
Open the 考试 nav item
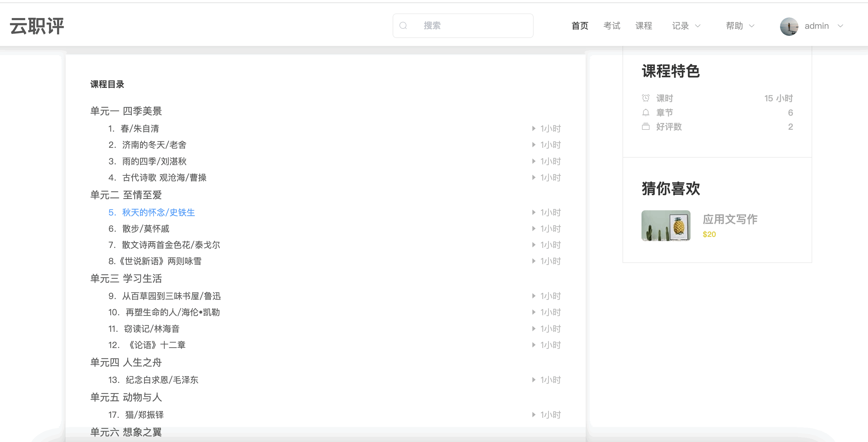(x=611, y=26)
